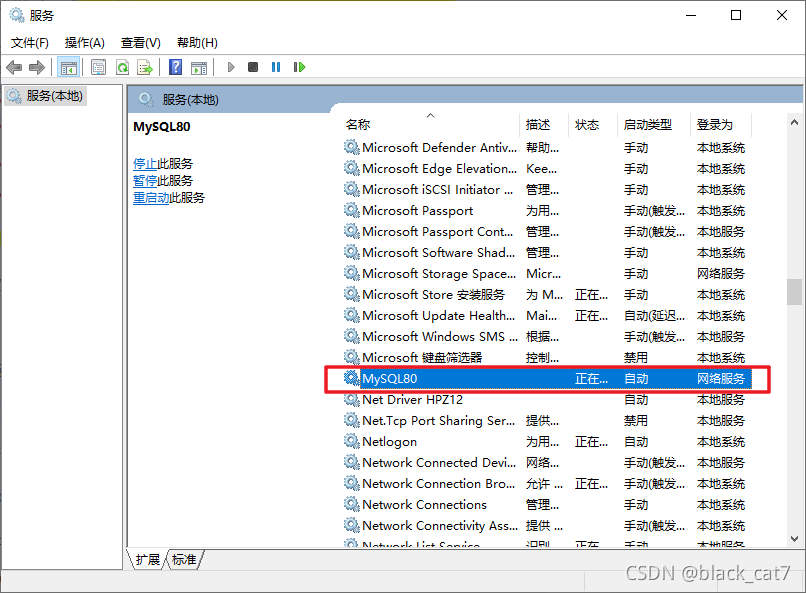Click the Services title bar gear icon
Screen dimensions: 806x593
pyautogui.click(x=17, y=15)
